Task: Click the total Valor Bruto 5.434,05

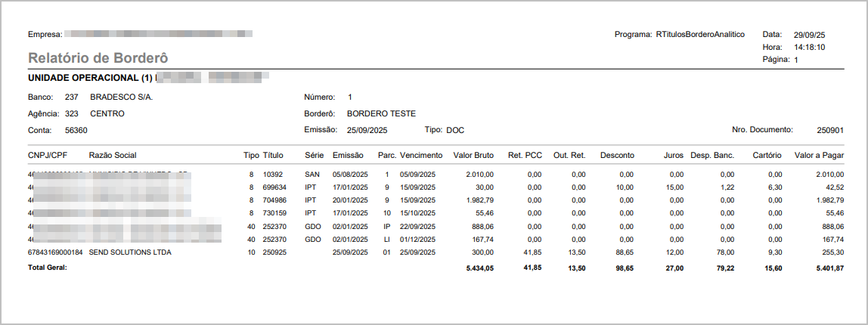Action: point(478,268)
